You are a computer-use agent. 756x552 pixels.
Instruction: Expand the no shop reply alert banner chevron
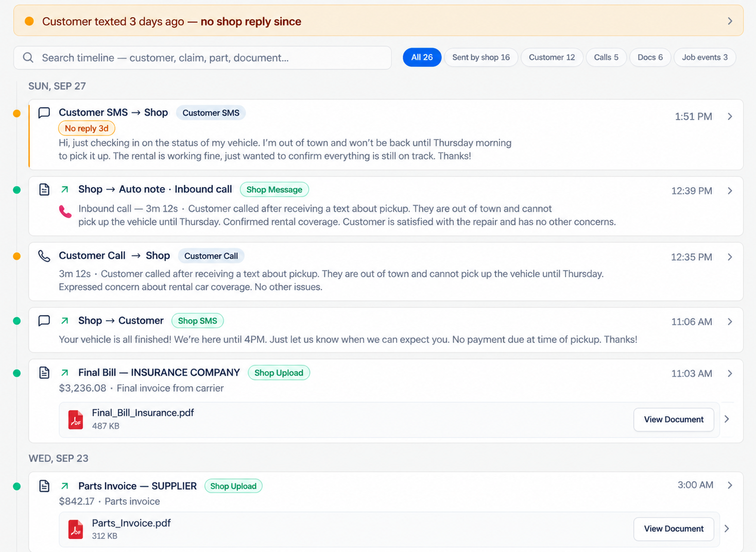click(x=730, y=21)
